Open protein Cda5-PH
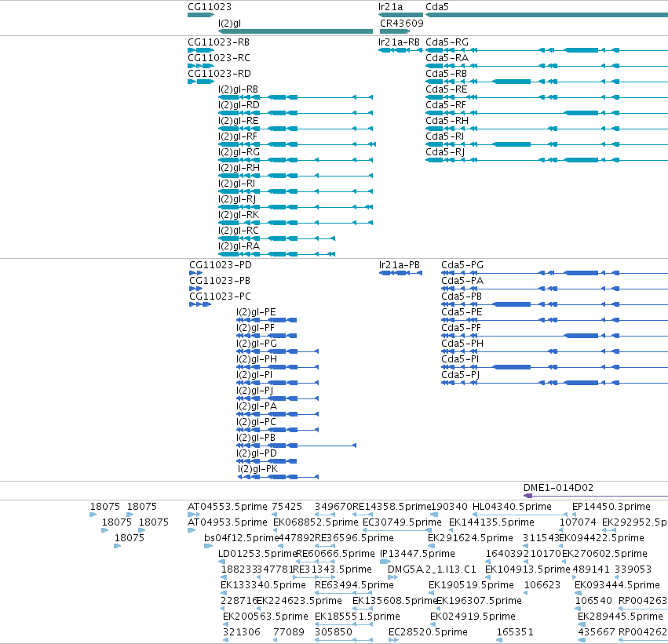Image resolution: width=668 pixels, height=644 pixels. (555, 351)
